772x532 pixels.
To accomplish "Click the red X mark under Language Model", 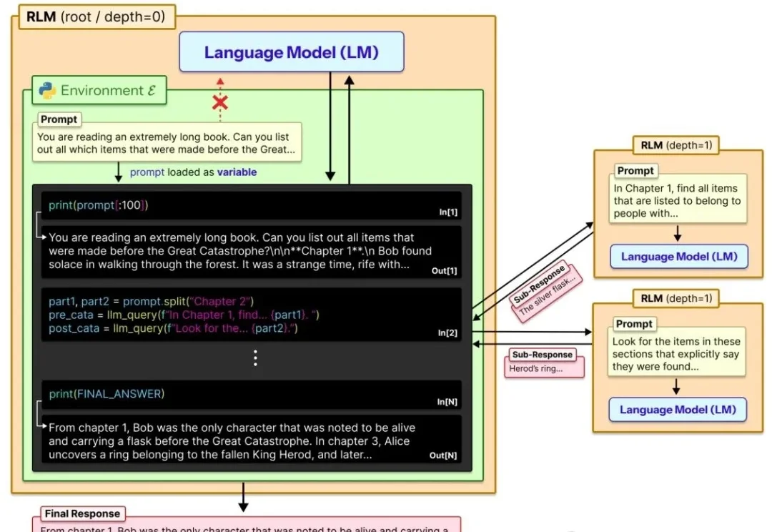I will click(219, 102).
